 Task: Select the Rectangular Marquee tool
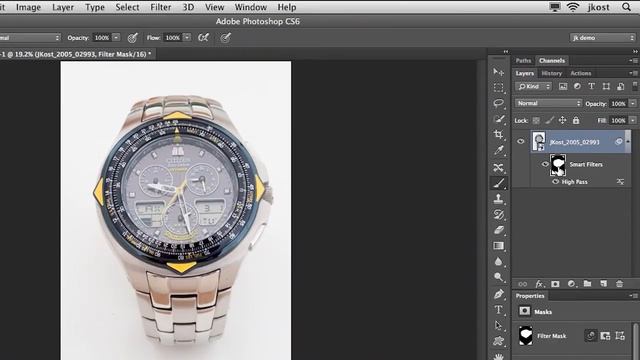click(x=498, y=88)
